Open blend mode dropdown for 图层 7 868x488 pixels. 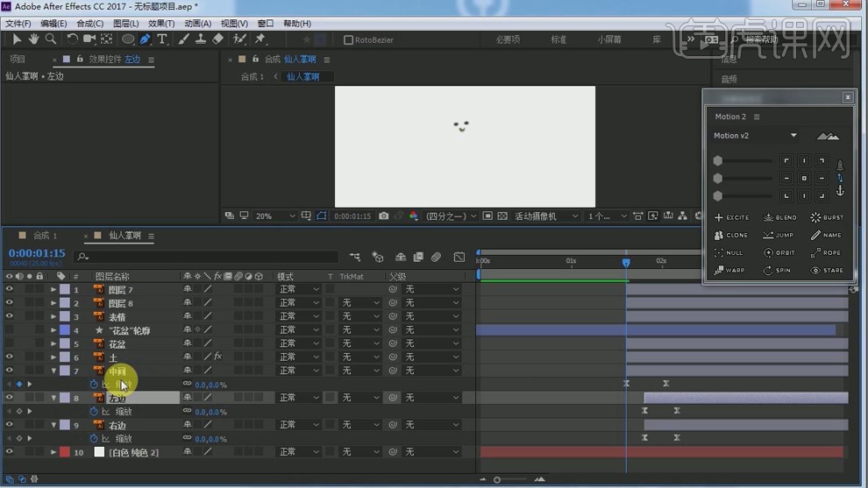299,289
